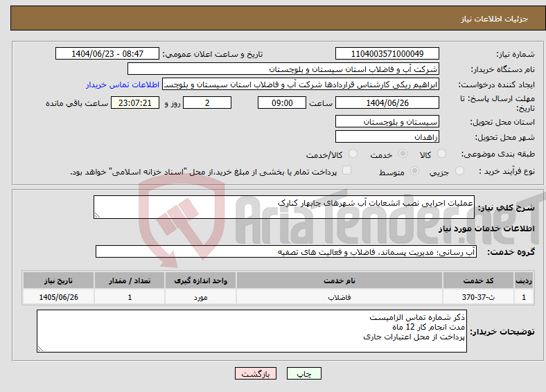
Task: Click the service name cell فاضلاب
Action: click(x=340, y=297)
